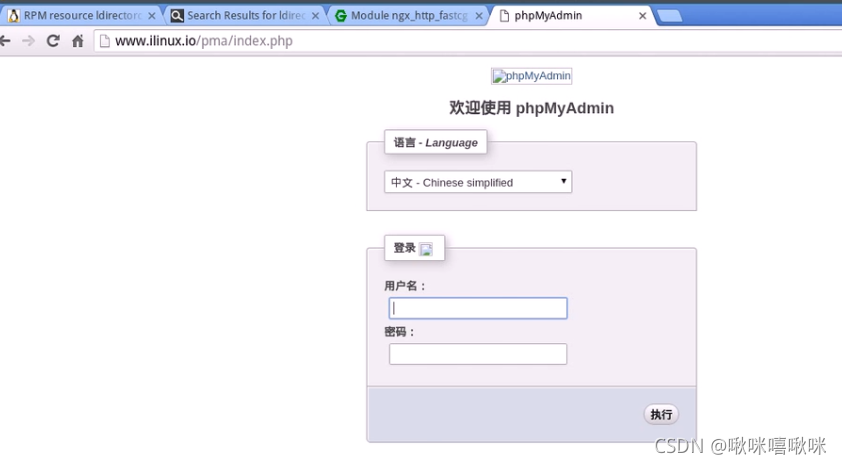Click the blank page favicon on phpMyAdmin tab
Viewport: 842px width, 464px height.
tap(504, 16)
